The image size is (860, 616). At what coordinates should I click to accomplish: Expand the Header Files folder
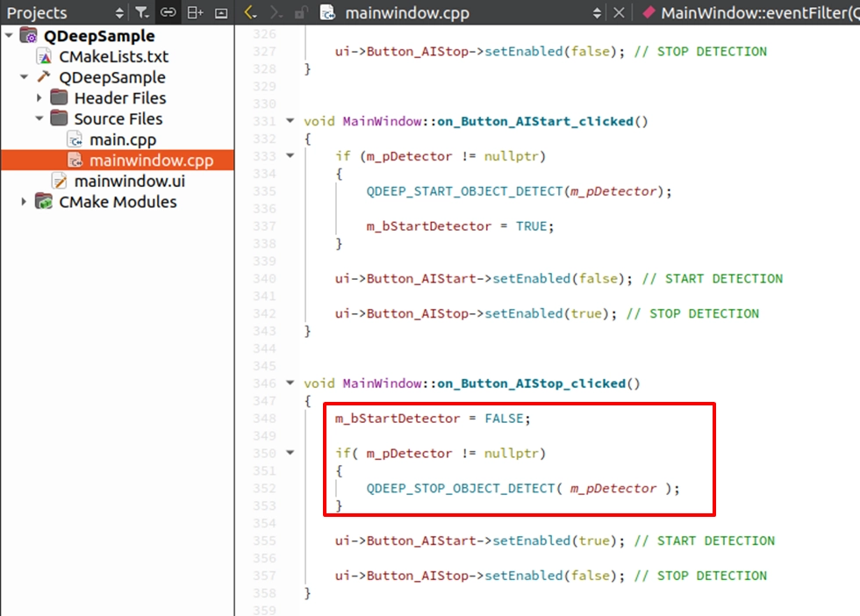point(39,97)
